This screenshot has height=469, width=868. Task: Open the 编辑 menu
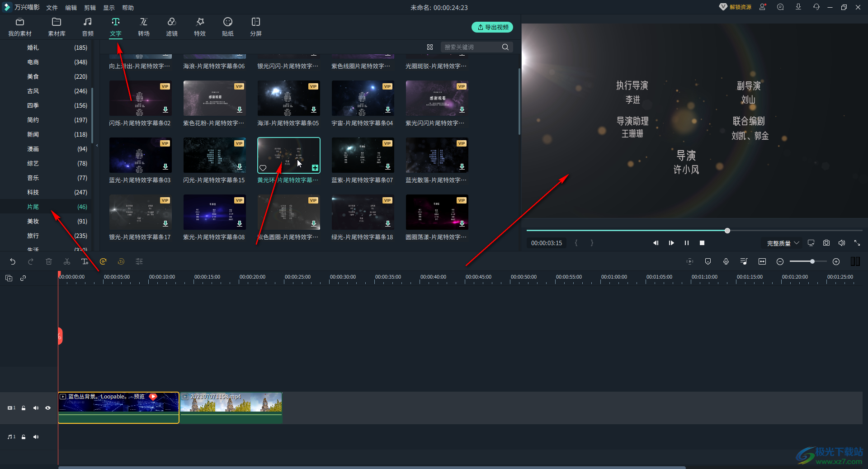pos(71,8)
